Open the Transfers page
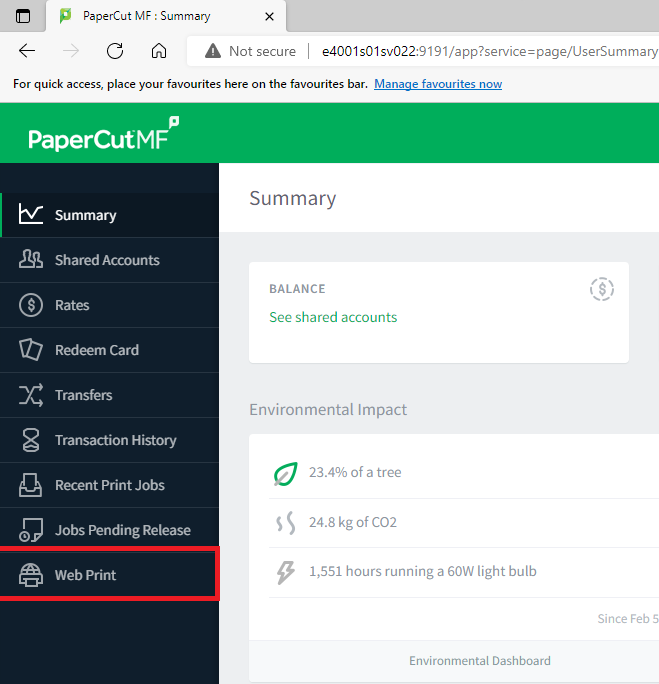The width and height of the screenshot is (659, 684). [x=109, y=395]
